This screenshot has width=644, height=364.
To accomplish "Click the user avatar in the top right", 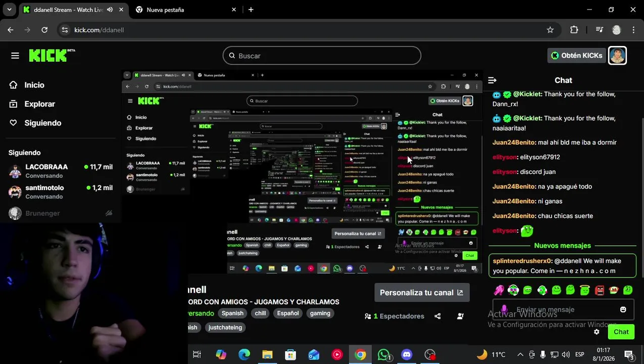I will pyautogui.click(x=617, y=55).
